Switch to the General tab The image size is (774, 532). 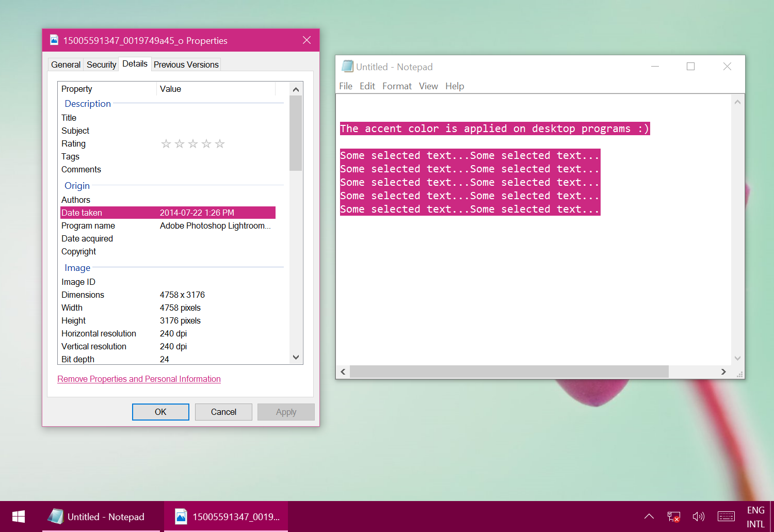click(66, 65)
